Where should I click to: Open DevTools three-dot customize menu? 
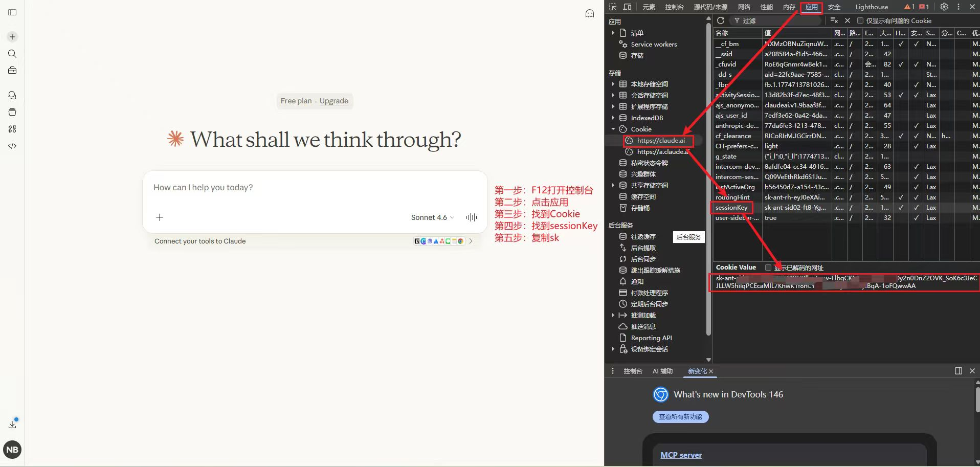coord(959,7)
